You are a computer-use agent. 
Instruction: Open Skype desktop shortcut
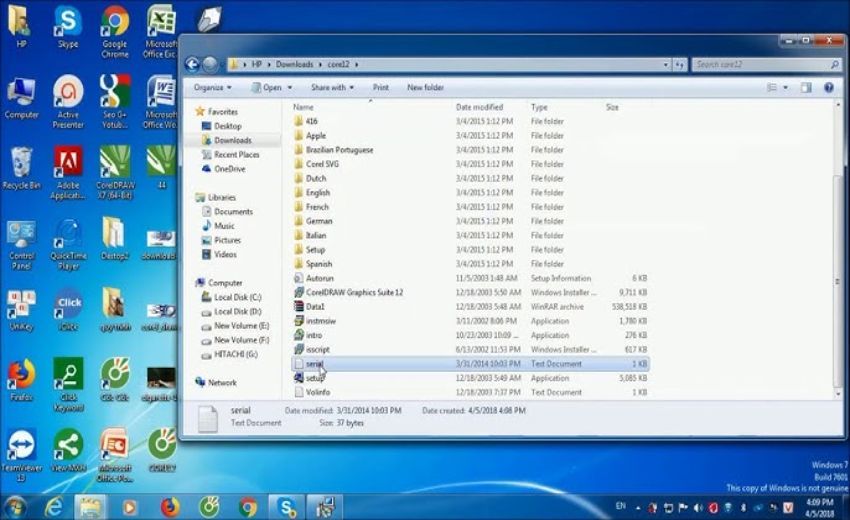[68, 27]
